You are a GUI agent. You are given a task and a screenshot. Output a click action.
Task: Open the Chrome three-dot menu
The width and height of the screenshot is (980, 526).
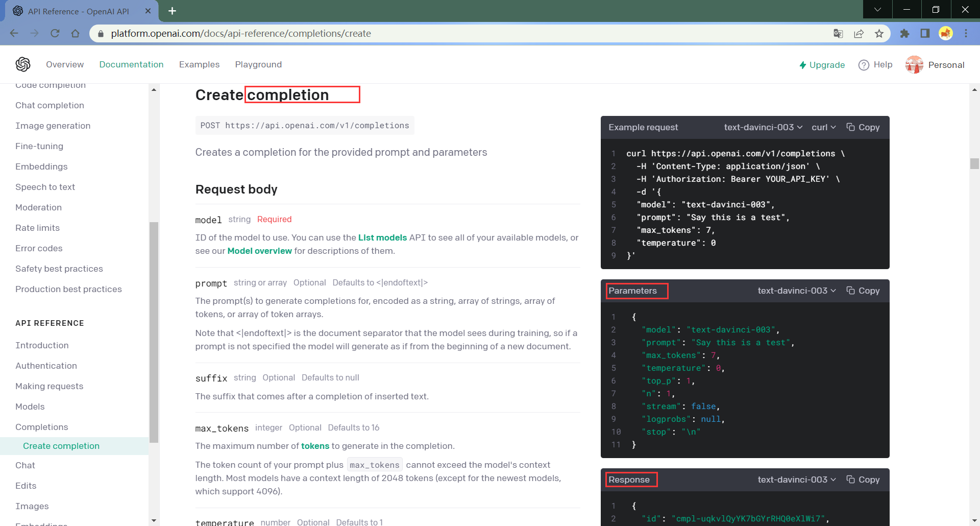[x=966, y=33]
